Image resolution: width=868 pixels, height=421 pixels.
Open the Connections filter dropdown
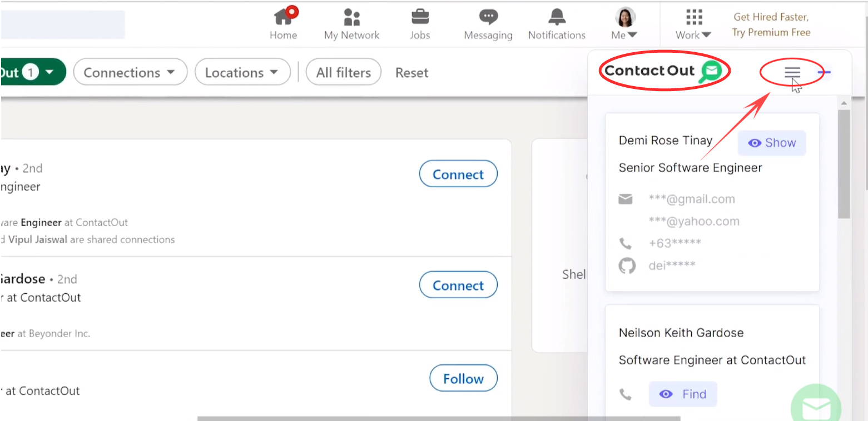coord(130,72)
